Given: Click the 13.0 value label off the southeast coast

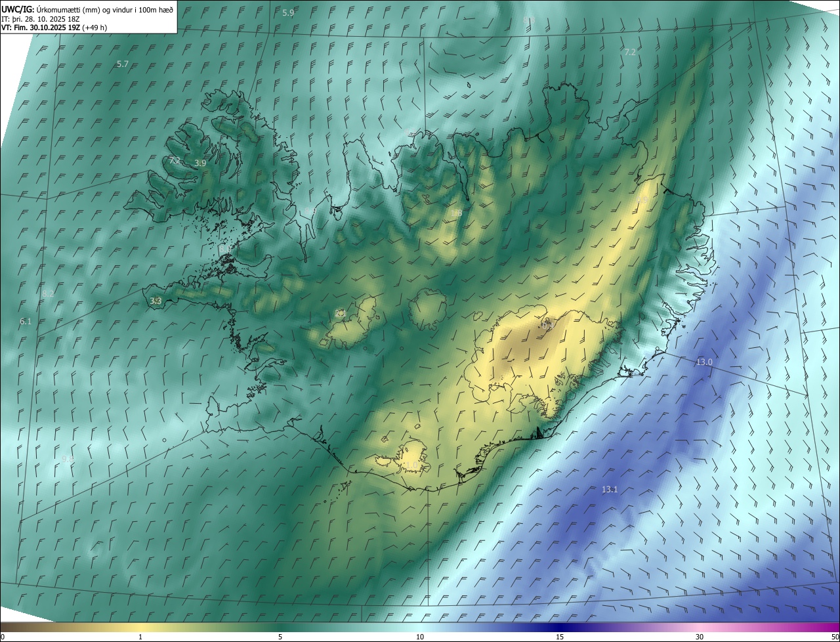Looking at the screenshot, I should pos(704,362).
